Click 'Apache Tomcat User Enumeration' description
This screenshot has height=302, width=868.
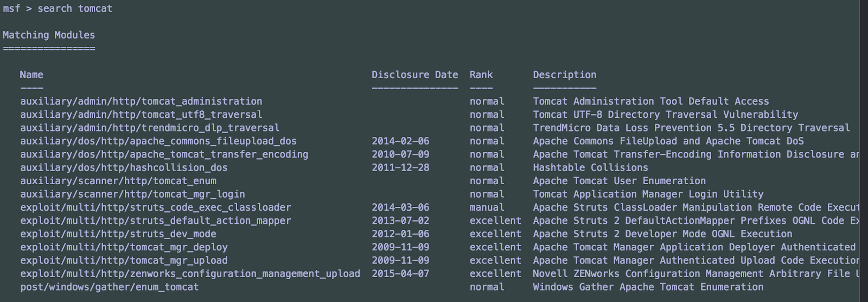[x=620, y=181]
